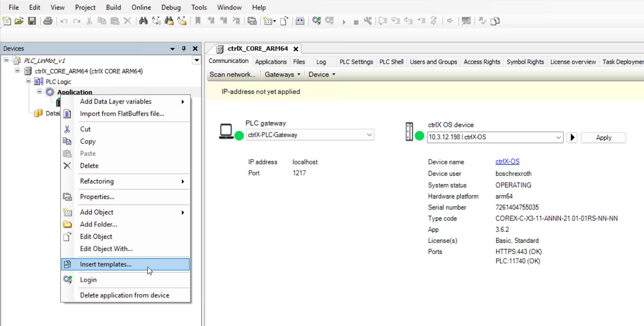
Task: Pin the Devices panel with pushpin icon
Action: (184, 49)
